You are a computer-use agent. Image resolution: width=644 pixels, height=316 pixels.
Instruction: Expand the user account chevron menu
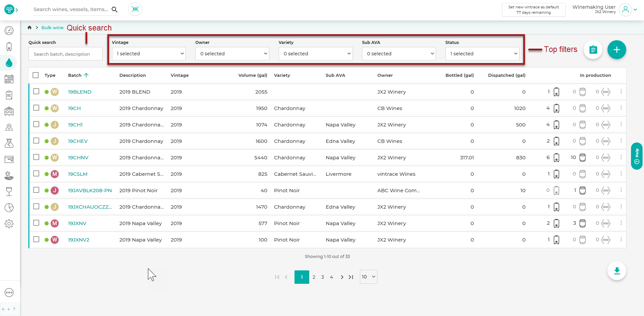(x=635, y=10)
